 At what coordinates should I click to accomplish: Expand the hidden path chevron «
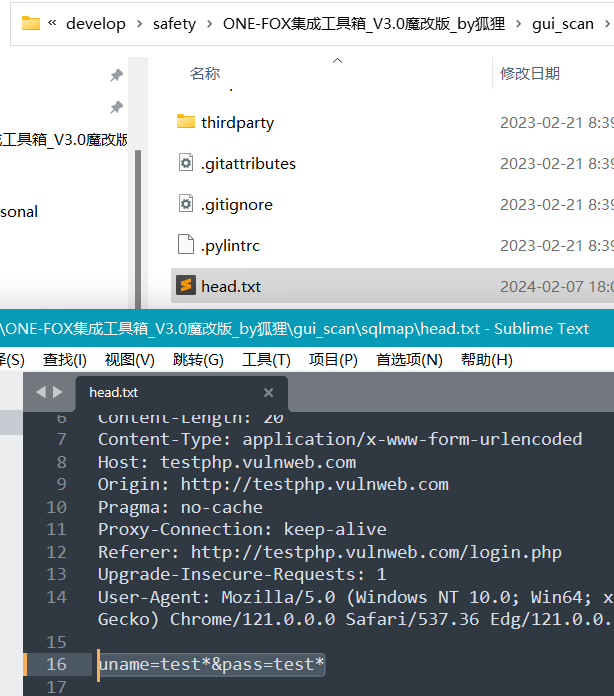[52, 23]
